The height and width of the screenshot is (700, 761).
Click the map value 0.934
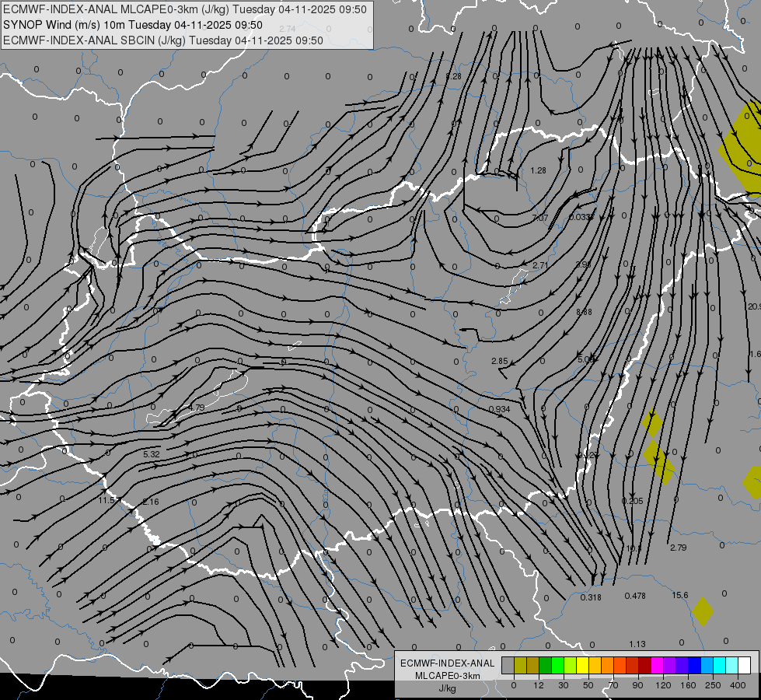pos(499,410)
